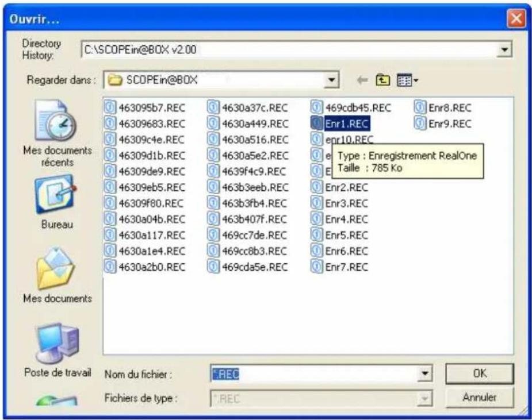Click icon of 4639f4c9.REC file
This screenshot has width=532, height=420.
[213, 171]
